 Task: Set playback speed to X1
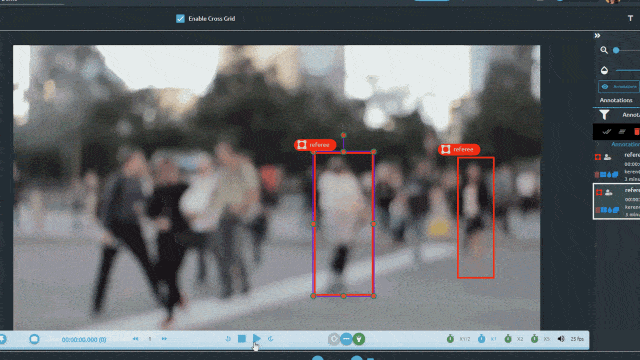tap(487, 339)
